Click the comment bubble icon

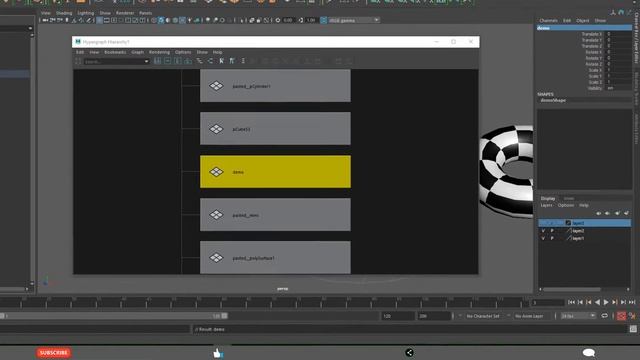589,353
